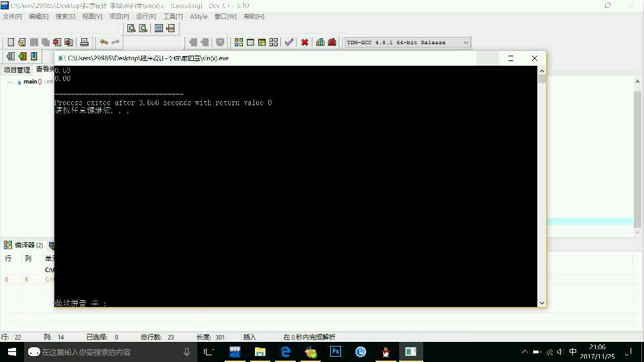The image size is (644, 362).
Task: Click the Print toolbar icon
Action: pos(85,42)
